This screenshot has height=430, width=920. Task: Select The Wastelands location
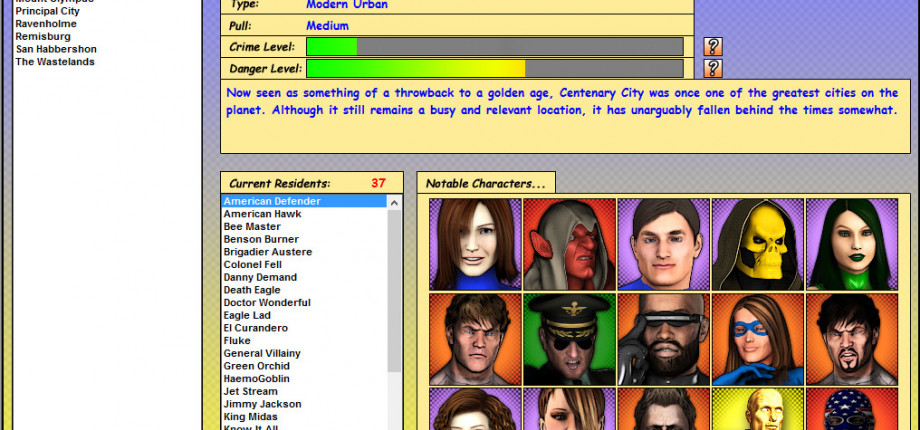55,62
